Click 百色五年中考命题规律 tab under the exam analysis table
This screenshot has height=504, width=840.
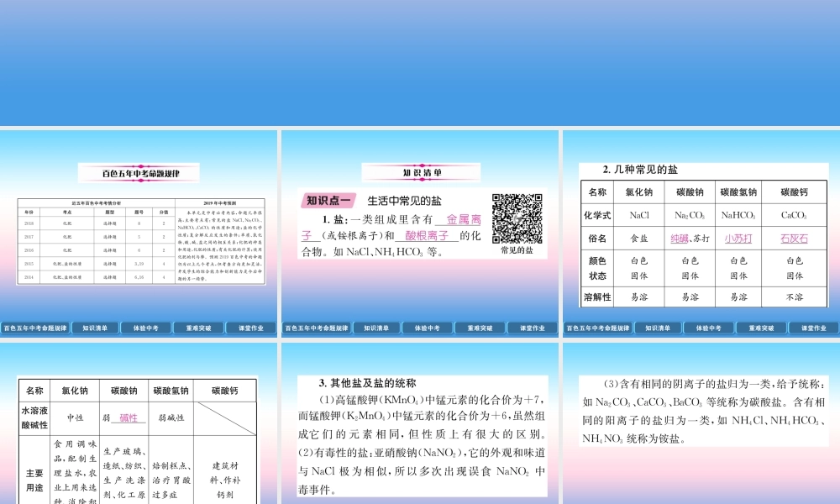pyautogui.click(x=35, y=328)
